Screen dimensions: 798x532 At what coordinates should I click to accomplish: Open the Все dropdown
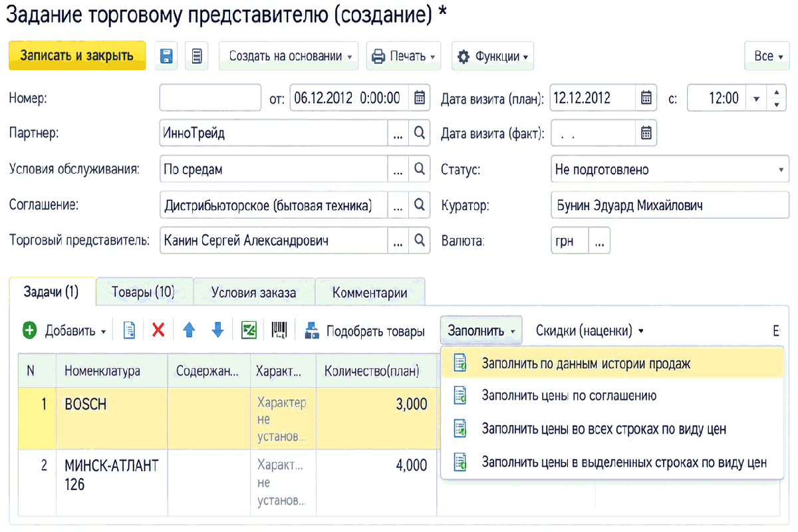pos(767,56)
